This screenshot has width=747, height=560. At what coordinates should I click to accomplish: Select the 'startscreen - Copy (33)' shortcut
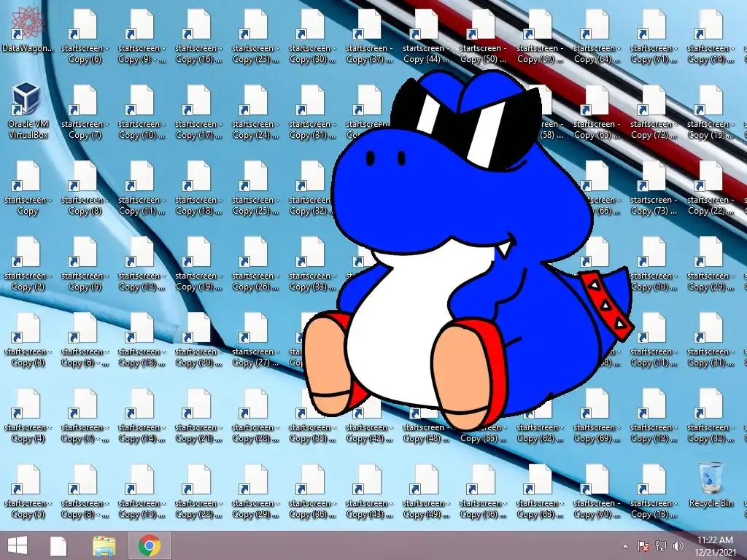click(x=312, y=265)
